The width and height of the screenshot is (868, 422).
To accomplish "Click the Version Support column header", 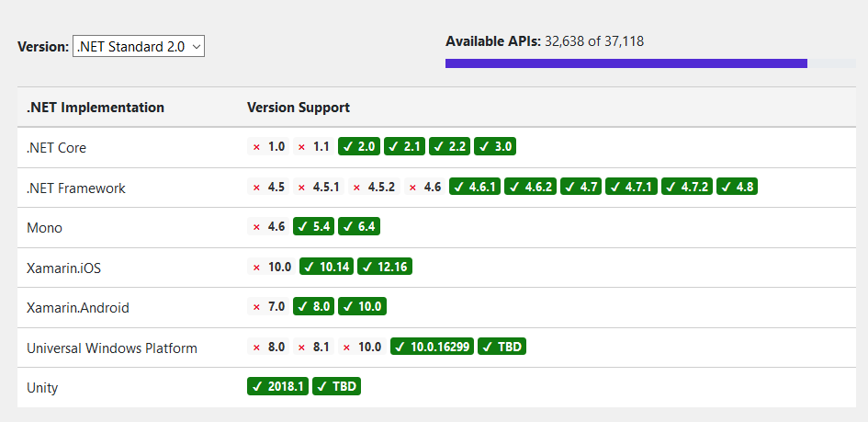I will pos(299,108).
